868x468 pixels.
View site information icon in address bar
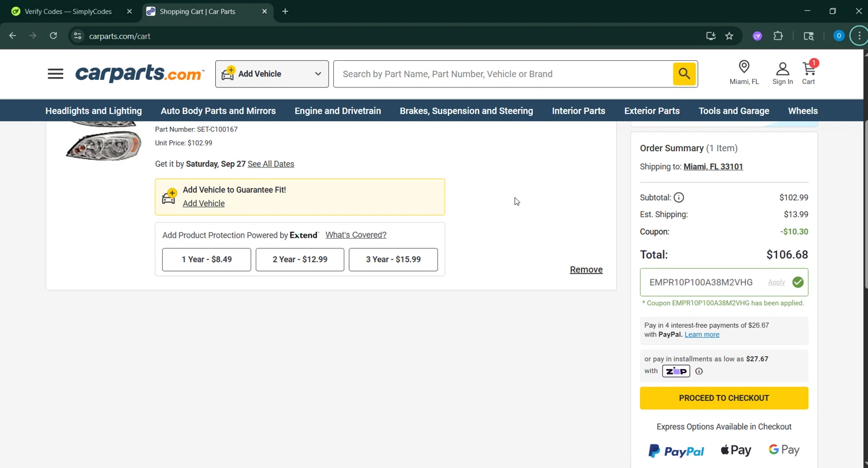pos(78,36)
